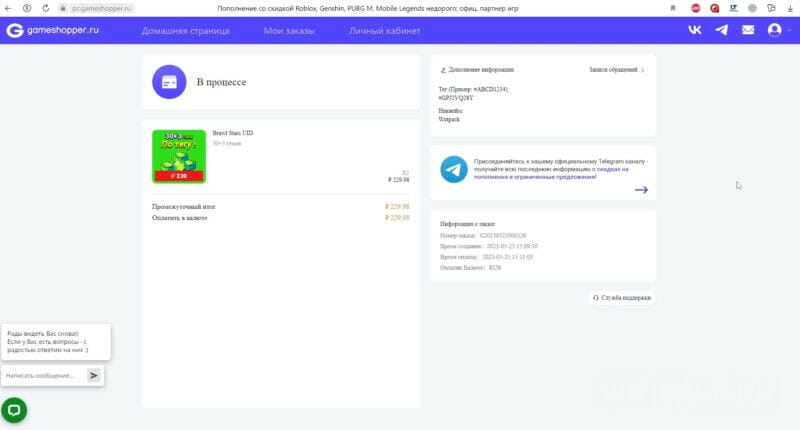Screen dimensions: 800x430
Task: Click the round purple order status icon
Action: click(169, 82)
